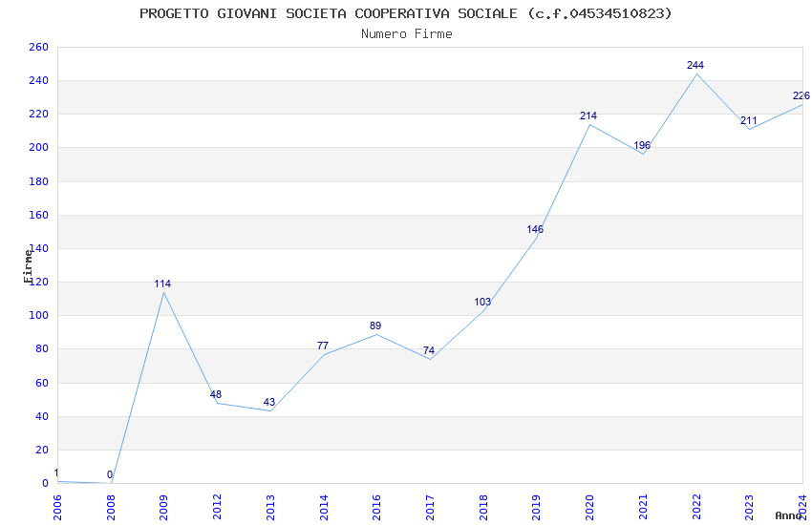Select the data label 77

323,346
